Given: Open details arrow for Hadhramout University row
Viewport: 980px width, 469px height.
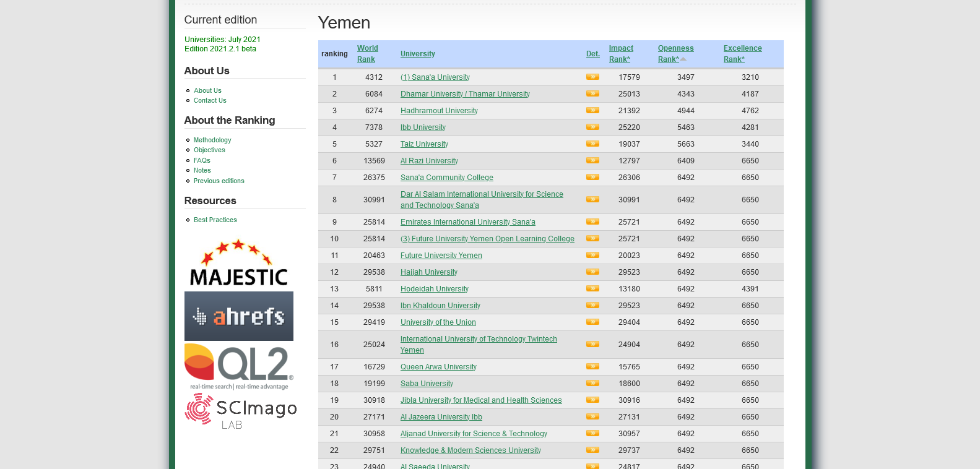Looking at the screenshot, I should click(x=592, y=111).
